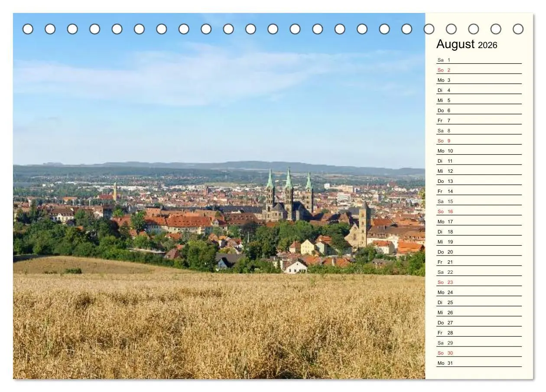Click the August 2026 month heading
Image resolution: width=546 pixels, height=392 pixels.
467,44
